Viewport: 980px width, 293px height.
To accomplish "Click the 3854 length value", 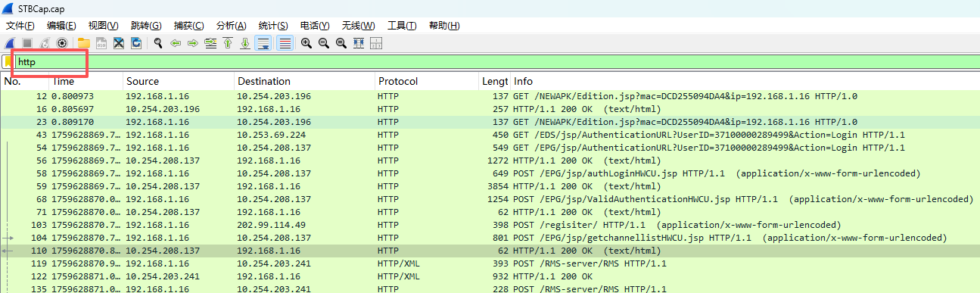I will [497, 186].
